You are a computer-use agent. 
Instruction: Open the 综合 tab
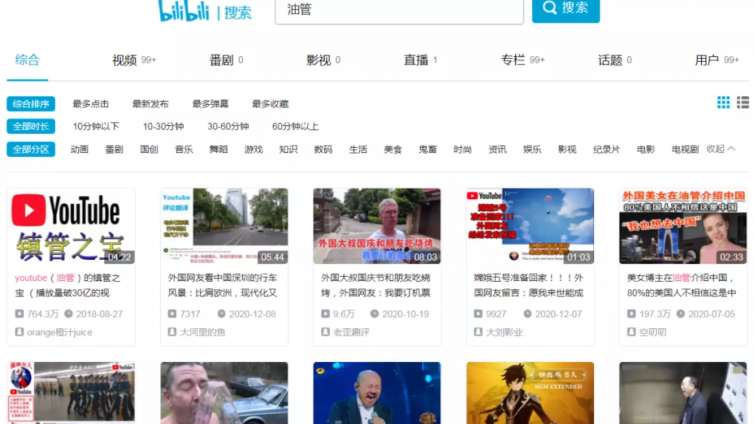pyautogui.click(x=27, y=60)
